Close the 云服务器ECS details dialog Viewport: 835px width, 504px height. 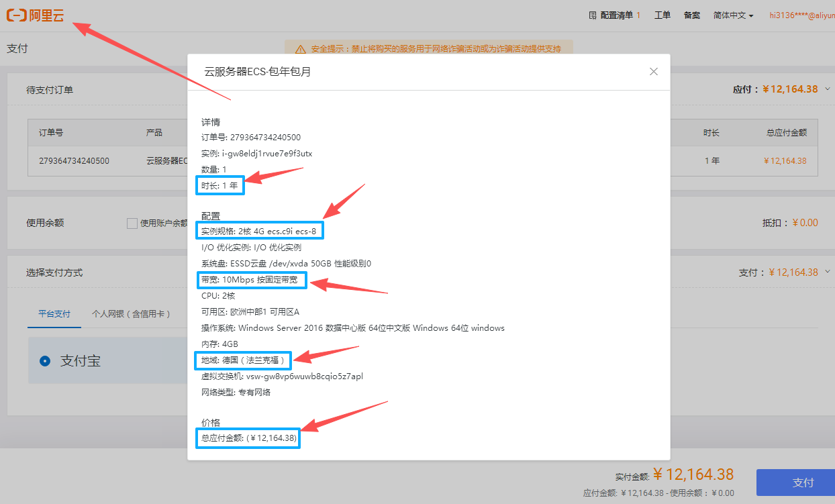654,72
